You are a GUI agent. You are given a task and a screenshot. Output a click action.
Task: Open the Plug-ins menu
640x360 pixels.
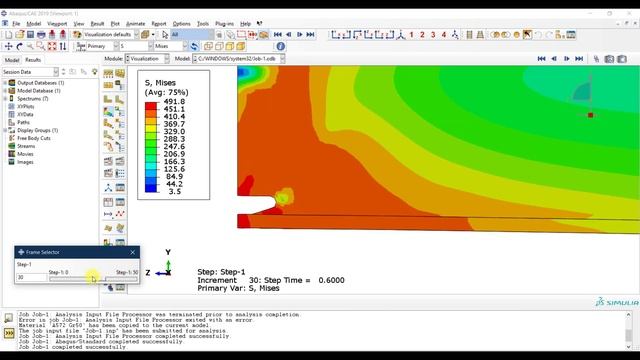tap(224, 24)
